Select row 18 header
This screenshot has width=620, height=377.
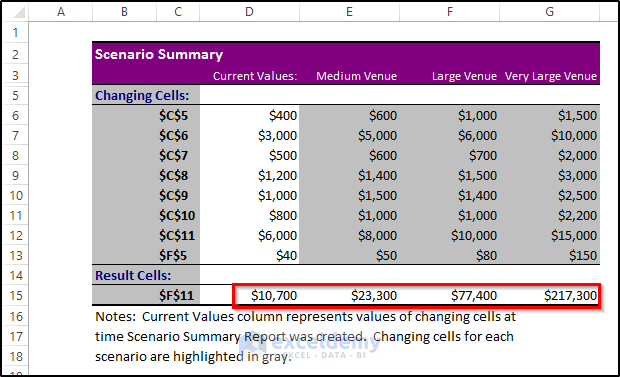[15, 356]
